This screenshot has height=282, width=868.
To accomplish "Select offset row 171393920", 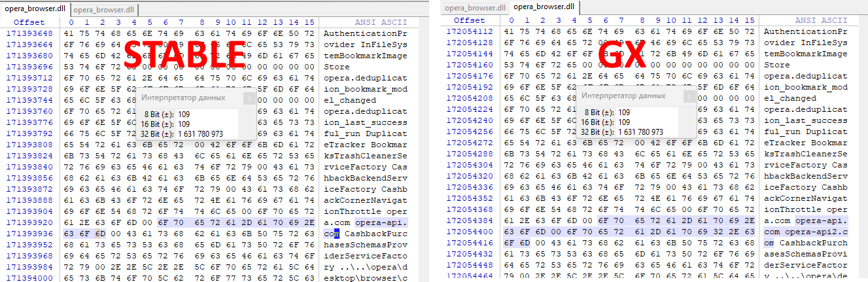I will click(29, 222).
